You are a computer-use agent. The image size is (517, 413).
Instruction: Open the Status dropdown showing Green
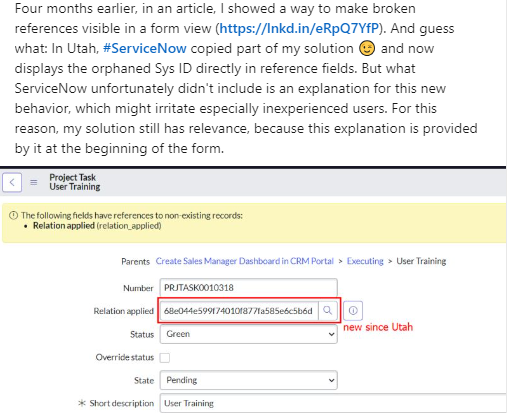pyautogui.click(x=249, y=334)
